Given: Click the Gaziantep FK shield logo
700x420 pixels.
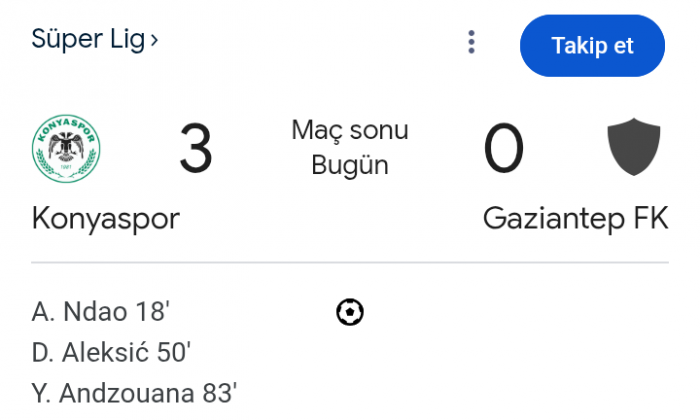Looking at the screenshot, I should point(634,148).
